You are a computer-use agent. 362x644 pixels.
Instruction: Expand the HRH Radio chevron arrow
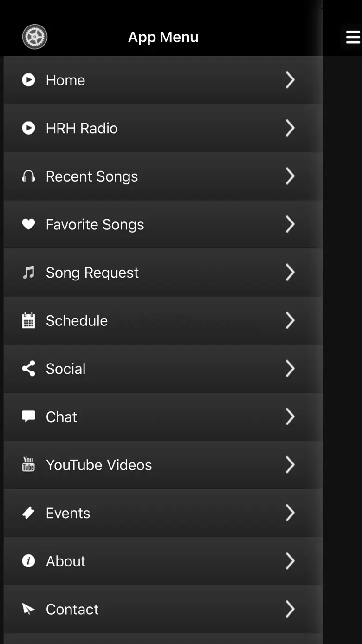(x=290, y=128)
